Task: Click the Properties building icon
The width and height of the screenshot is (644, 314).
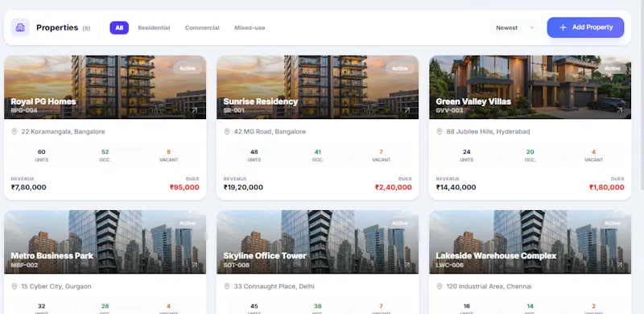Action: click(x=20, y=27)
